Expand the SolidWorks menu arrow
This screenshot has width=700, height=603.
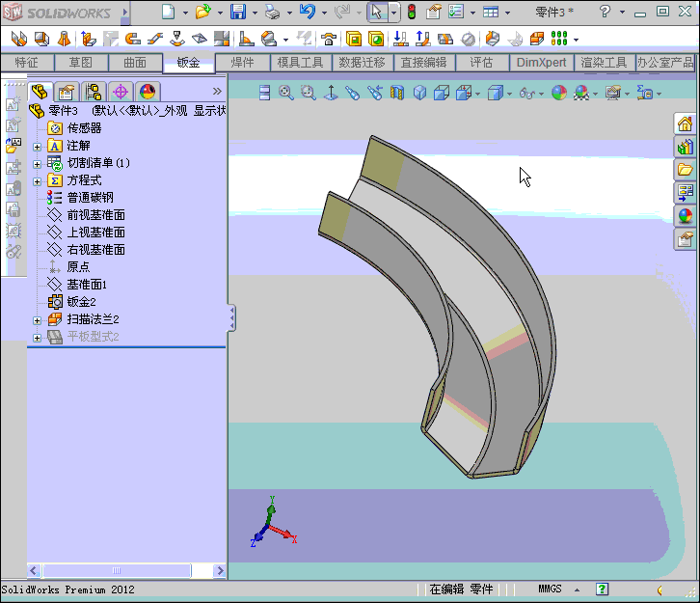[x=125, y=13]
